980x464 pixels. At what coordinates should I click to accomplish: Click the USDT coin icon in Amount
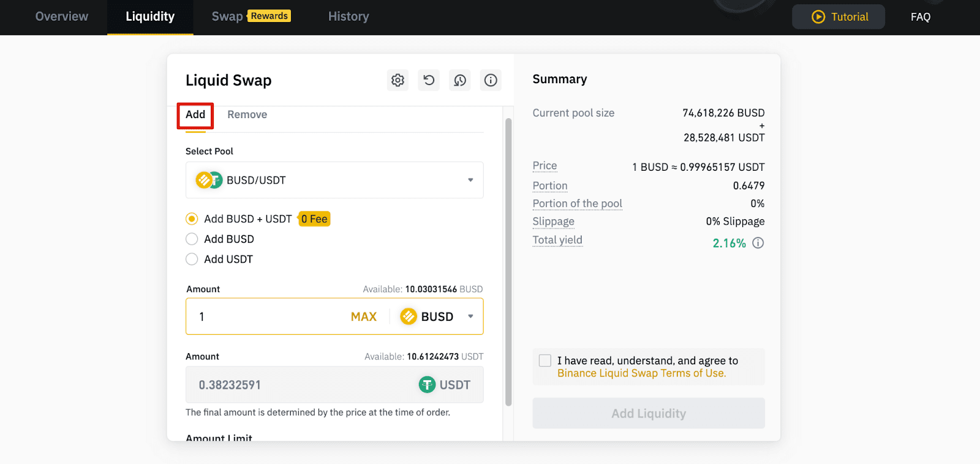pos(427,384)
